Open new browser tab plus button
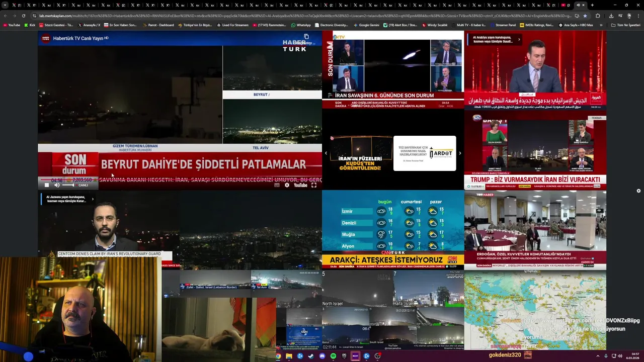This screenshot has width=644, height=362. [x=592, y=5]
